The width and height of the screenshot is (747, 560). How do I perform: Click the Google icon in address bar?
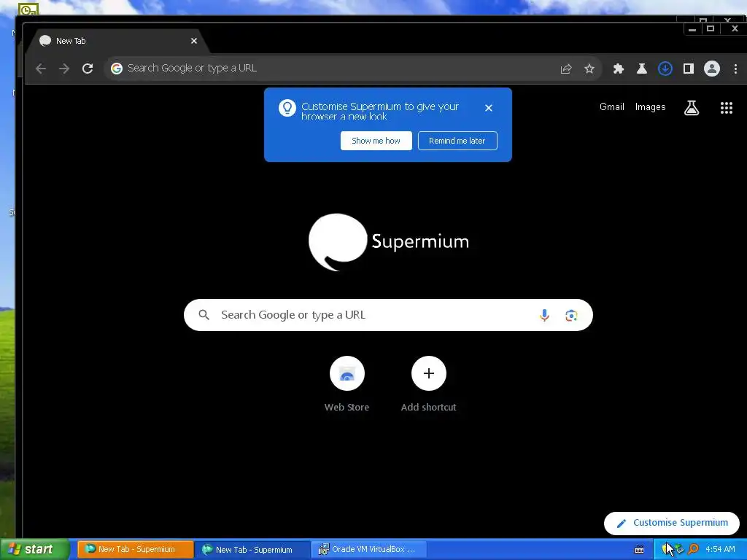point(117,69)
